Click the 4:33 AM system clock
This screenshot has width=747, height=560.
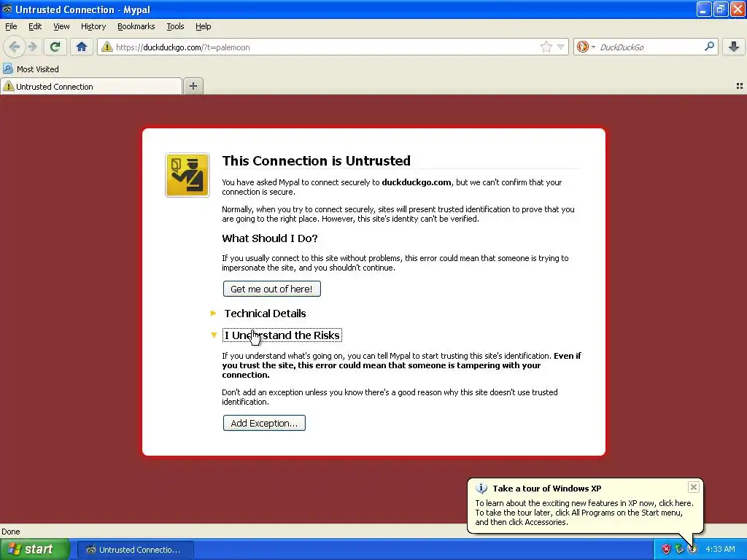click(x=720, y=549)
